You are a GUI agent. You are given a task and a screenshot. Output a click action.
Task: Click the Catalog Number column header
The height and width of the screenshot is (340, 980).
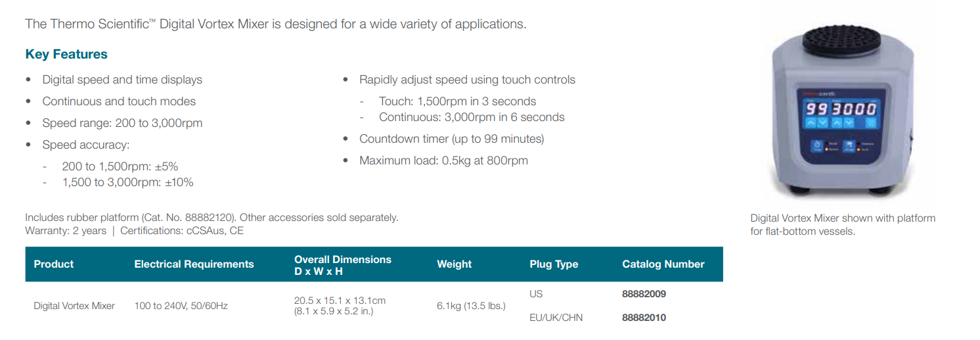(x=663, y=264)
